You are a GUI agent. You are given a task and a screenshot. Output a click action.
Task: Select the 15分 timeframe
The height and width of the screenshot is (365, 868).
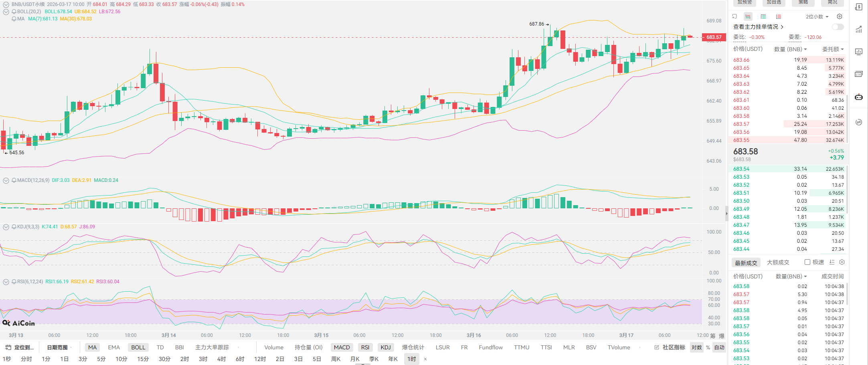click(x=143, y=359)
